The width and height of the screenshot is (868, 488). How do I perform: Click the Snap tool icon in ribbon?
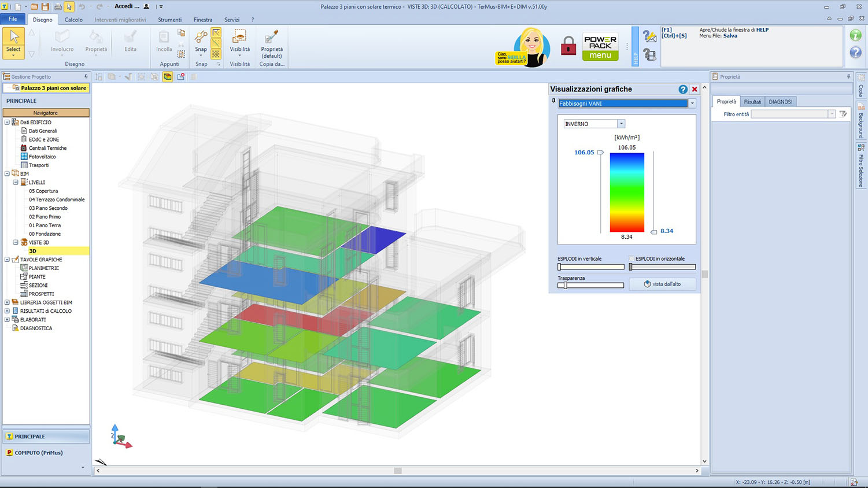pos(201,38)
